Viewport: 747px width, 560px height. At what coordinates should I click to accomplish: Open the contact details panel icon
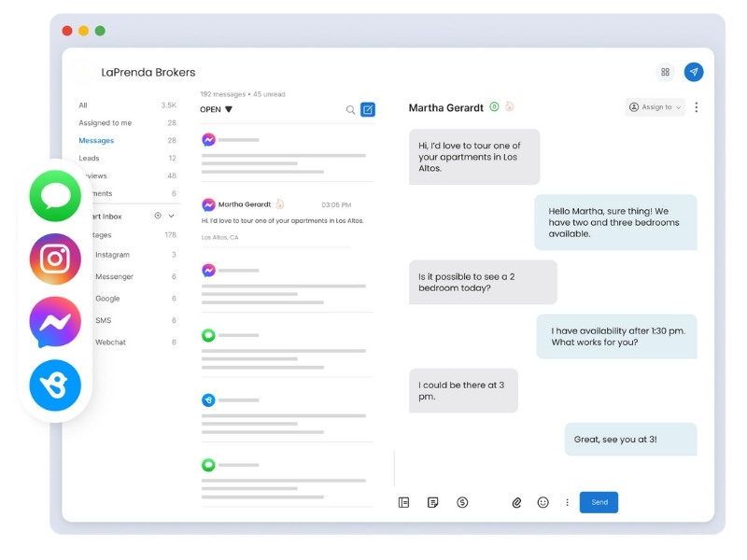point(403,502)
